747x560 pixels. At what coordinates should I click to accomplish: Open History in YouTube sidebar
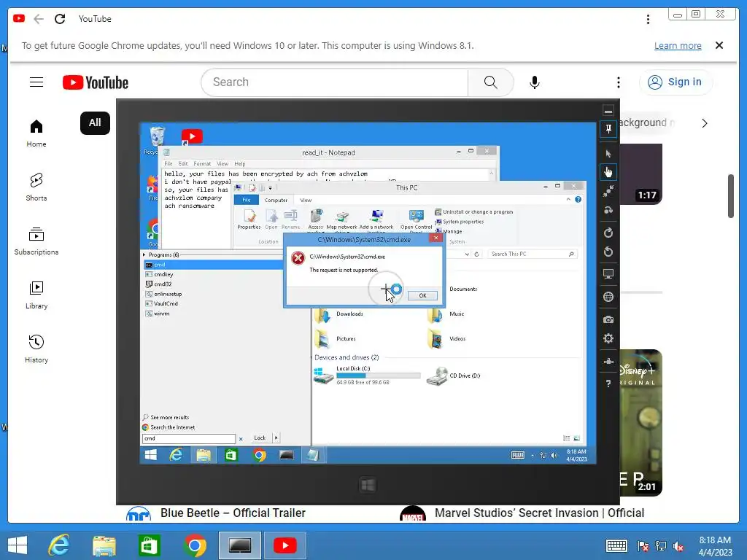(36, 349)
